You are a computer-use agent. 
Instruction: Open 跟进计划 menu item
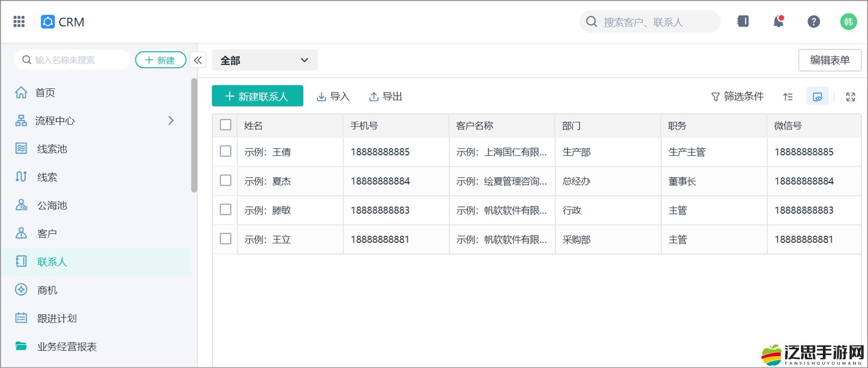(95, 318)
